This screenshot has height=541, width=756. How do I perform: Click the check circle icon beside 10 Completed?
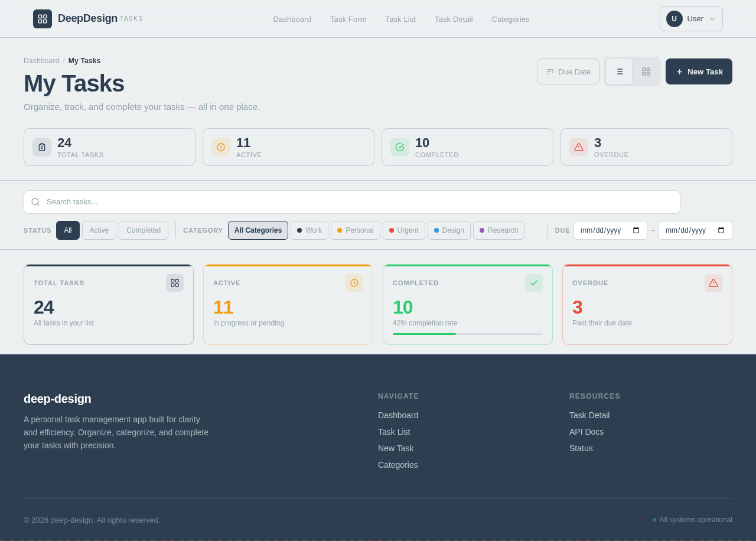[x=400, y=147]
